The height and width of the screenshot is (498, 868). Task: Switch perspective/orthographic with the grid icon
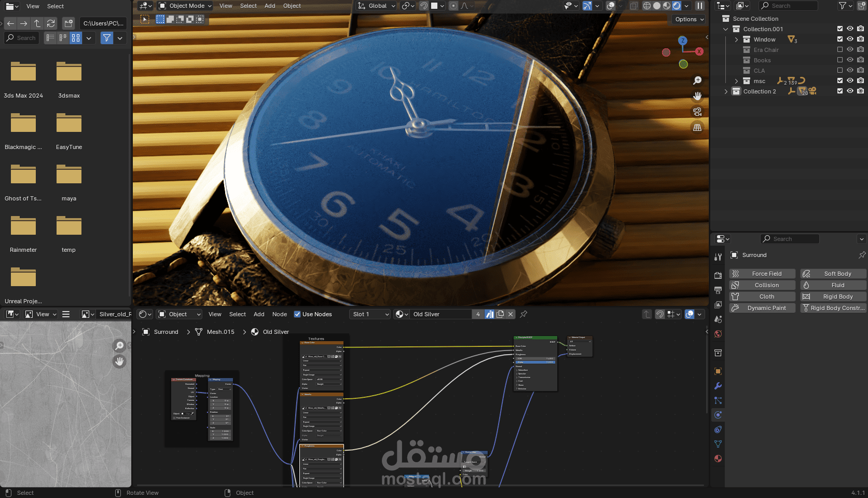(x=697, y=127)
